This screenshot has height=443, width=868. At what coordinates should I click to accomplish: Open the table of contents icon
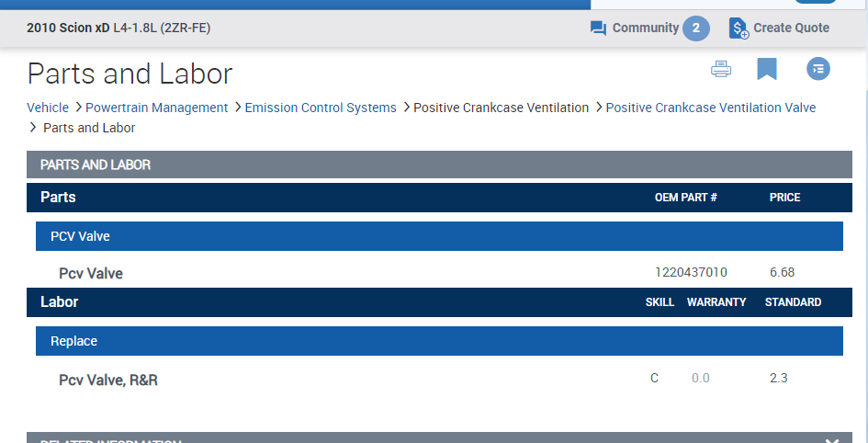pos(817,69)
